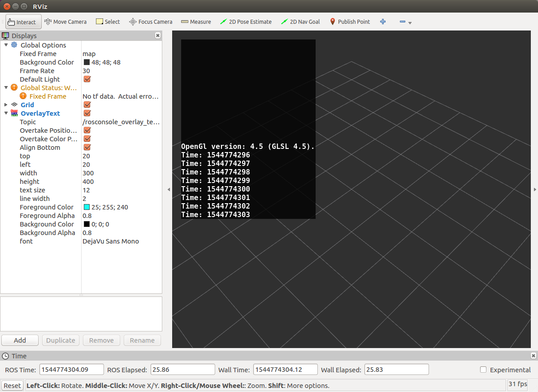Click the Add display button
This screenshot has width=538, height=392.
coord(20,340)
